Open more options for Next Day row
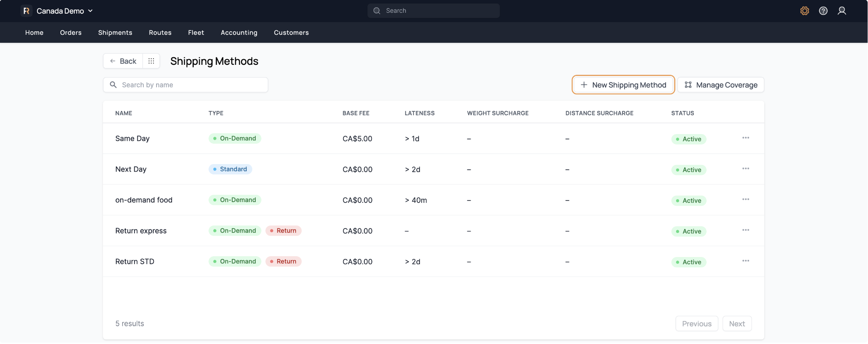Image resolution: width=868 pixels, height=344 pixels. (745, 169)
